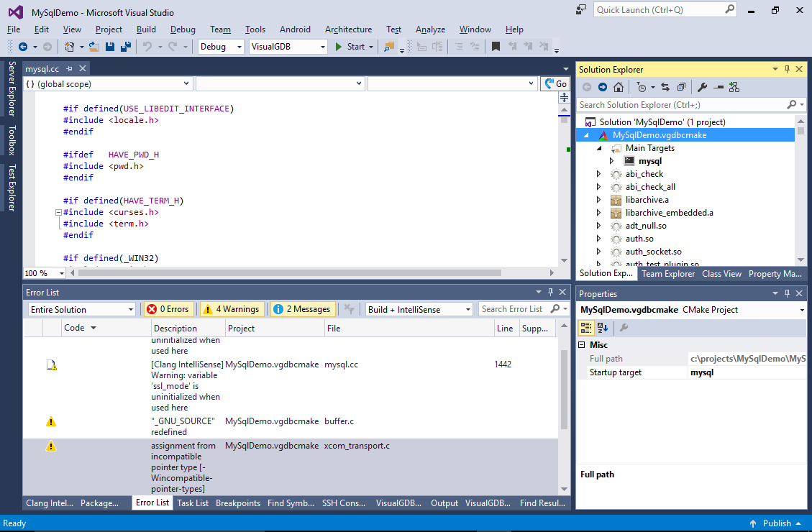
Task: Toggle the 4 Warnings filter
Action: point(232,309)
